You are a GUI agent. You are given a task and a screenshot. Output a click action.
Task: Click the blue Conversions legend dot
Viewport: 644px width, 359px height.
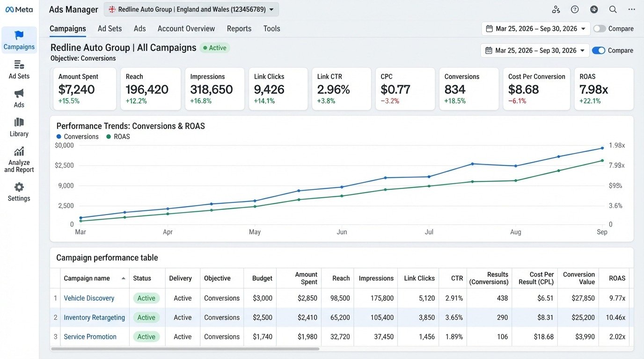(59, 136)
